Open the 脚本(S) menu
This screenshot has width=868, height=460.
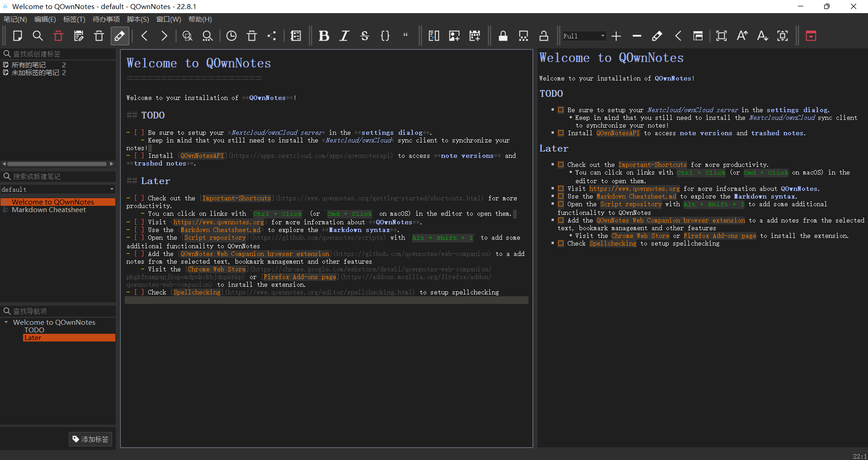click(x=138, y=19)
